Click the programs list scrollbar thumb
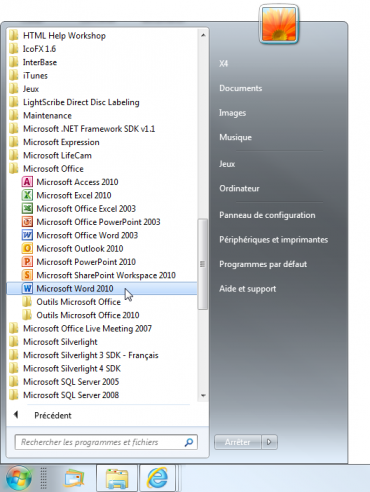 [x=203, y=264]
